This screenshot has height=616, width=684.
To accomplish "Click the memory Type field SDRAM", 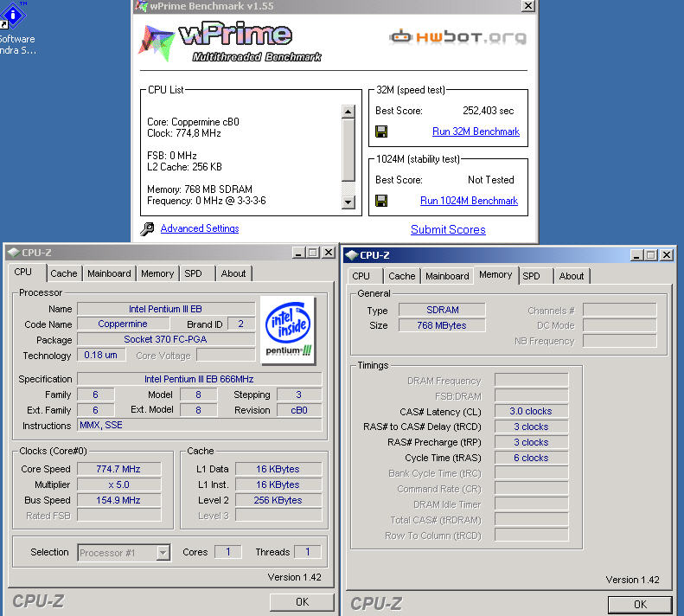I will click(x=442, y=310).
